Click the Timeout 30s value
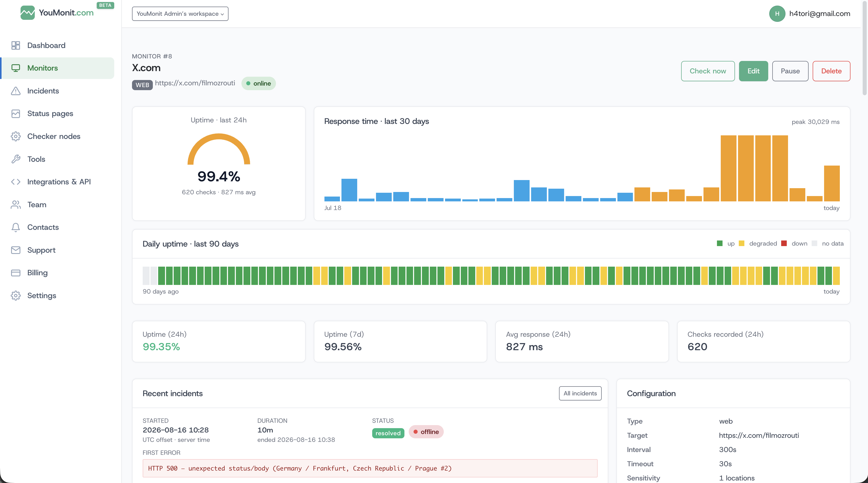The width and height of the screenshot is (868, 483). pyautogui.click(x=725, y=464)
